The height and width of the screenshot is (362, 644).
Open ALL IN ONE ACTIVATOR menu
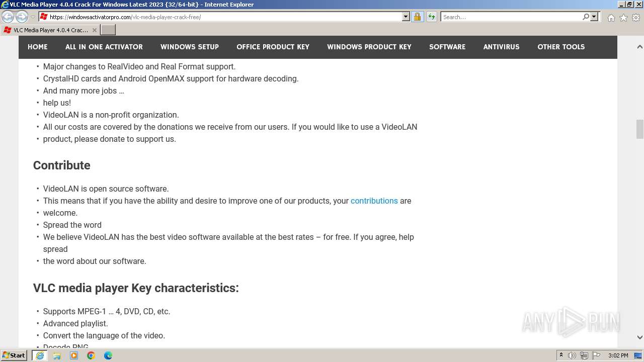pos(104,47)
